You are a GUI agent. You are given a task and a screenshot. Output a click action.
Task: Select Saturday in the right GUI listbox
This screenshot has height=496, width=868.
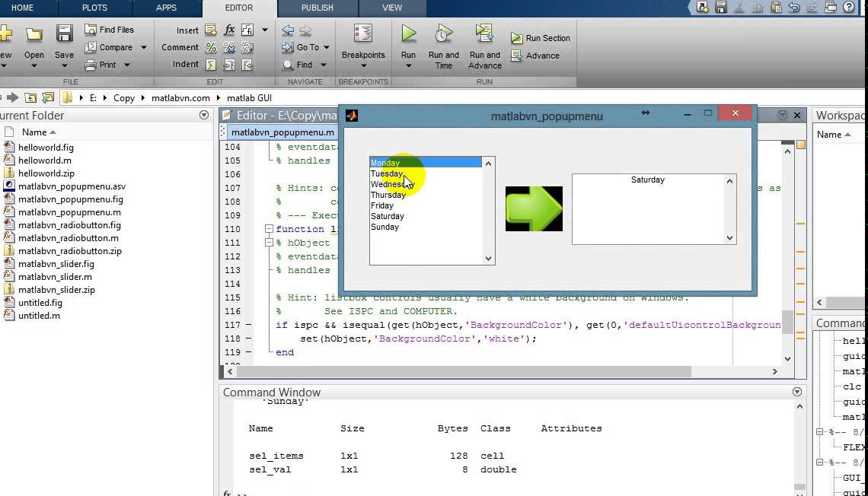648,180
